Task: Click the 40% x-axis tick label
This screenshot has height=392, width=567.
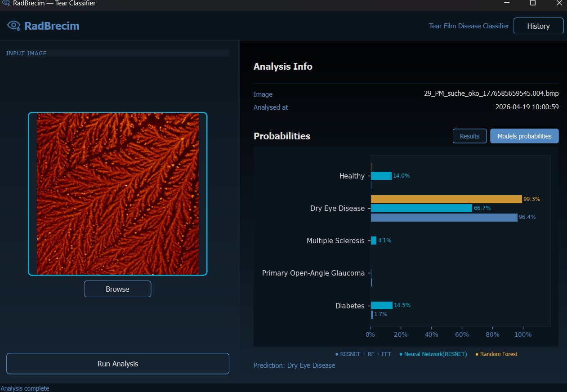Action: 431,334
